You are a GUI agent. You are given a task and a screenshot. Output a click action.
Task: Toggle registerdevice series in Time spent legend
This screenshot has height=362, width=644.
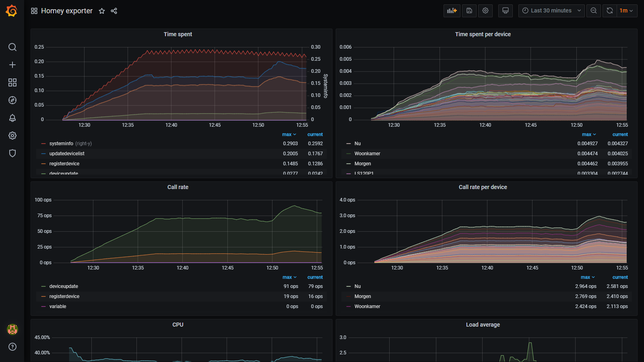pos(64,164)
